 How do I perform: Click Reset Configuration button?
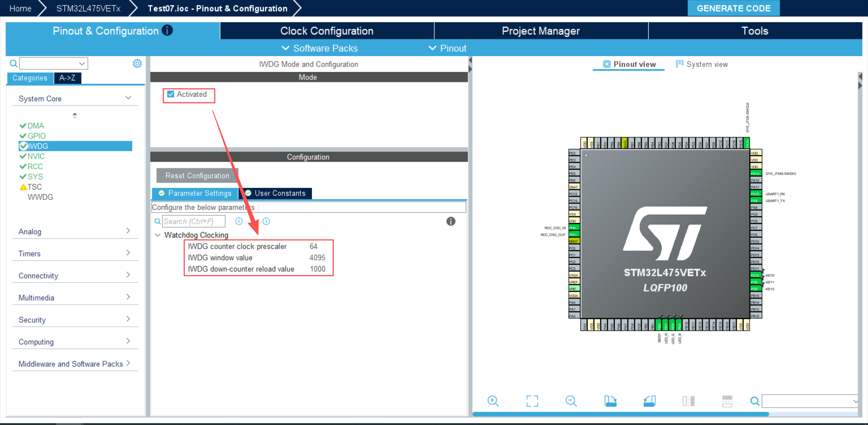[x=197, y=176]
